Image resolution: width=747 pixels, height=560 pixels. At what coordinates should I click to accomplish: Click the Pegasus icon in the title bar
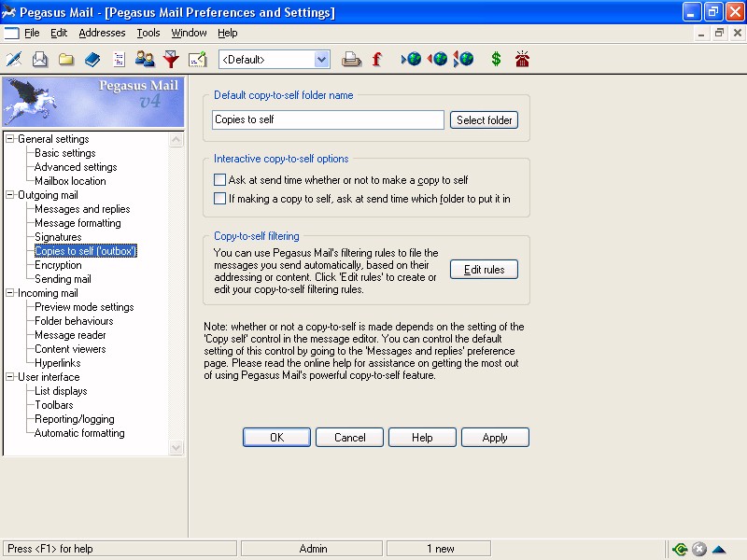(9, 12)
